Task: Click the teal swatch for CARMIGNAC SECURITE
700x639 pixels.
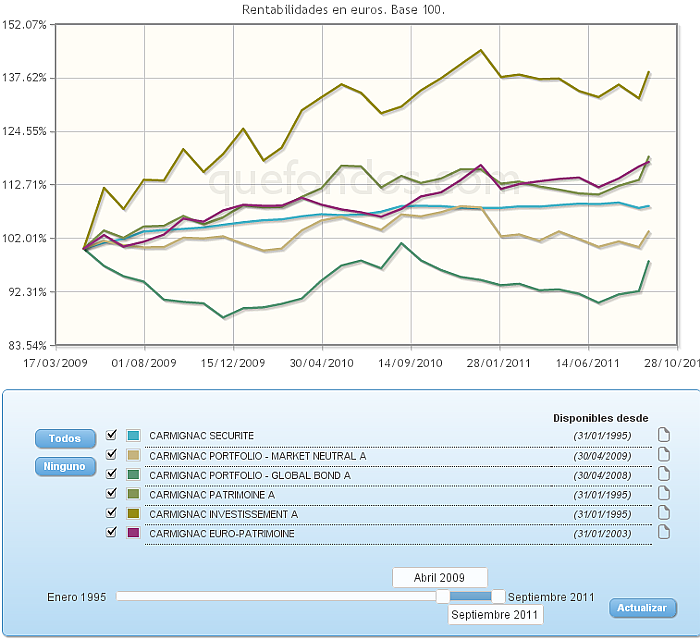Action: [133, 435]
